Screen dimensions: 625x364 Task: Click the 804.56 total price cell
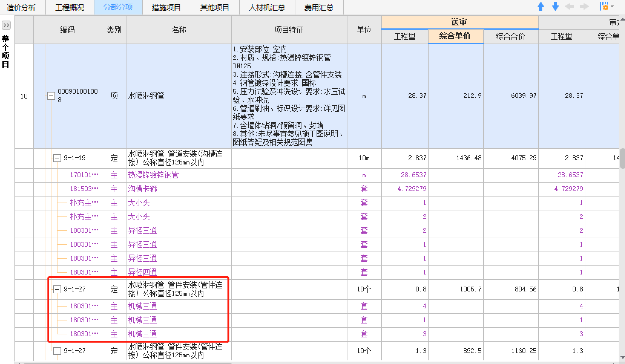click(x=511, y=289)
